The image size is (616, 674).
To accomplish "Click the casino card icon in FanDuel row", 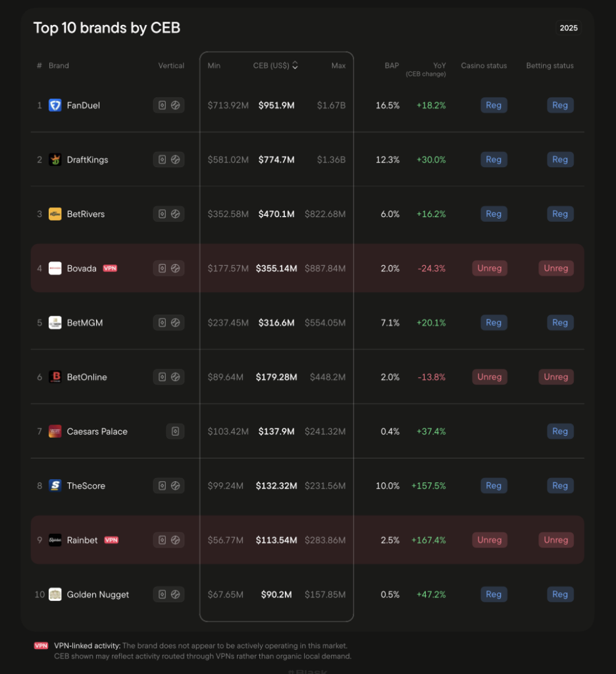I will point(162,105).
